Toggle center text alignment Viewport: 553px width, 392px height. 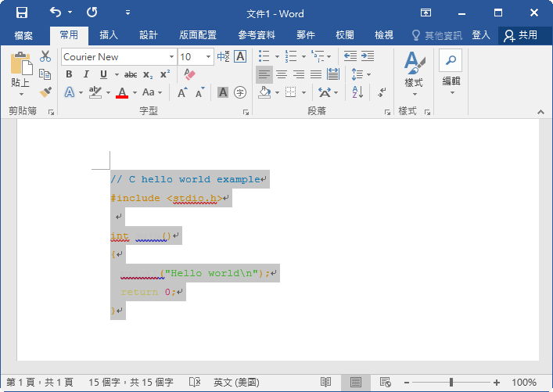281,74
